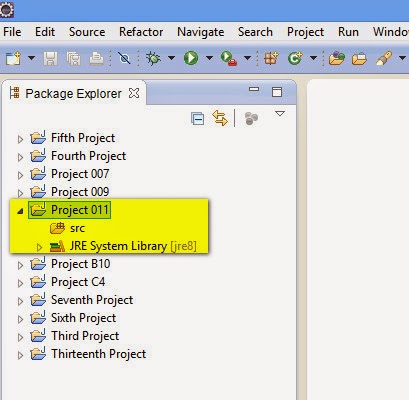
Task: Open the Source menu
Action: coord(87,32)
